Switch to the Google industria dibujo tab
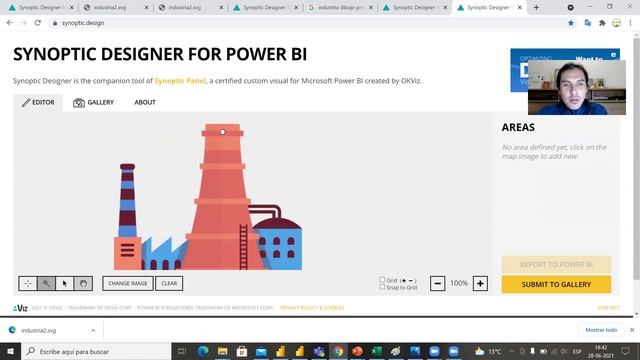 (340, 7)
